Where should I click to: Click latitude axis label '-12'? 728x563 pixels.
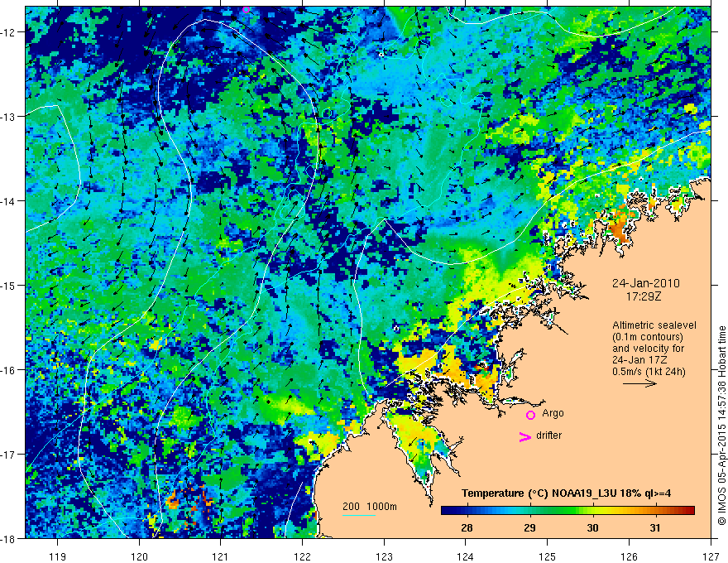(8, 32)
